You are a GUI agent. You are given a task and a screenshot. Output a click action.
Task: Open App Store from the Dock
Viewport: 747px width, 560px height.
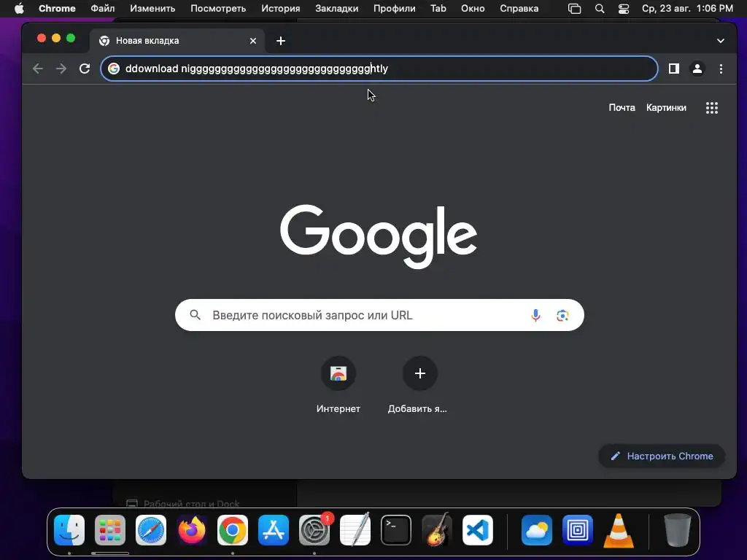click(x=274, y=530)
